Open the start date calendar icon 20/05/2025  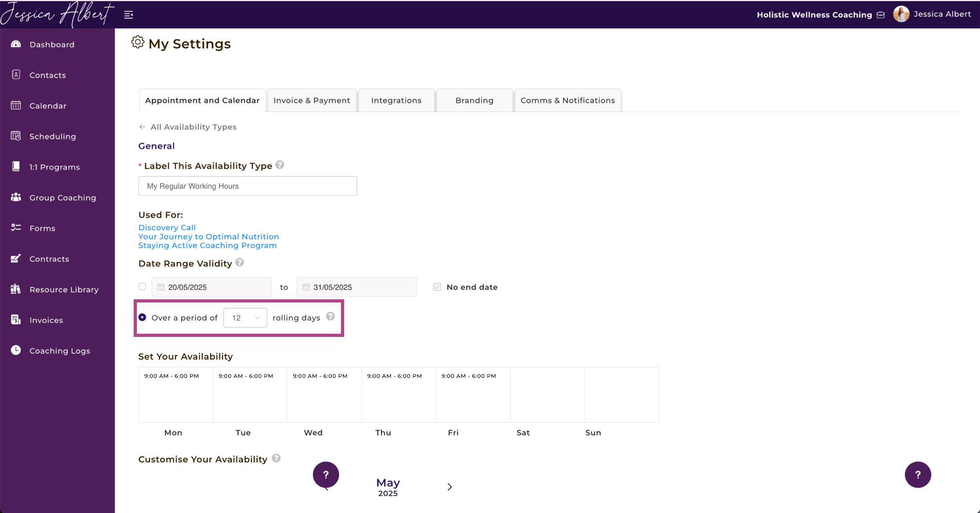click(x=161, y=287)
